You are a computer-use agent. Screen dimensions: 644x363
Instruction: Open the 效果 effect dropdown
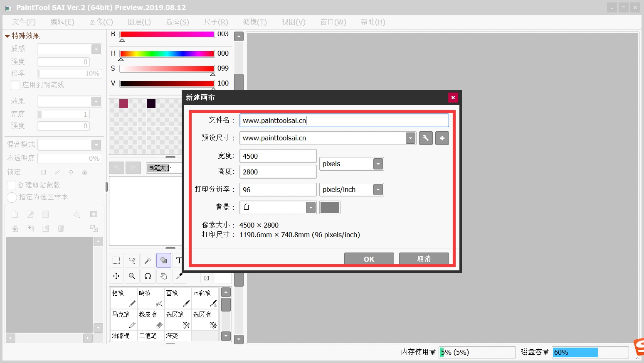[x=96, y=101]
